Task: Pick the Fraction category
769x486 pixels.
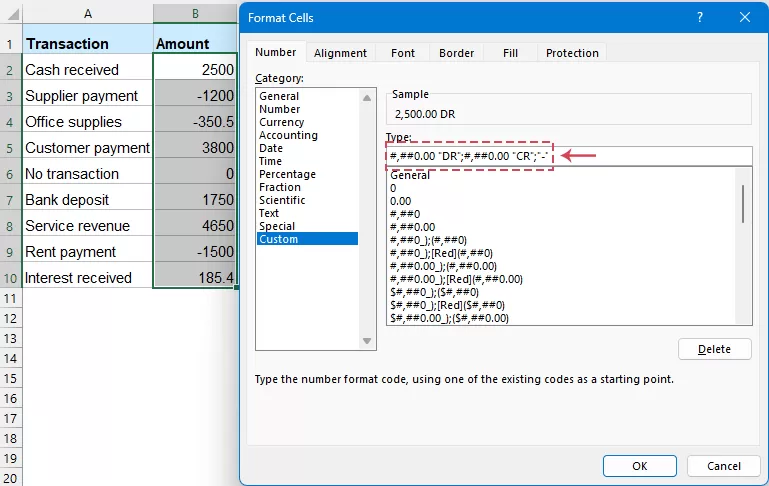Action: point(307,187)
